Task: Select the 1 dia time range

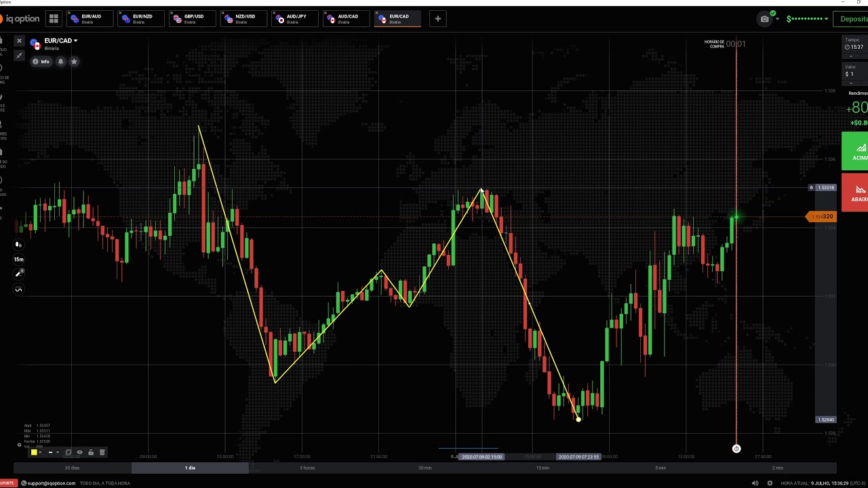Action: tap(190, 468)
